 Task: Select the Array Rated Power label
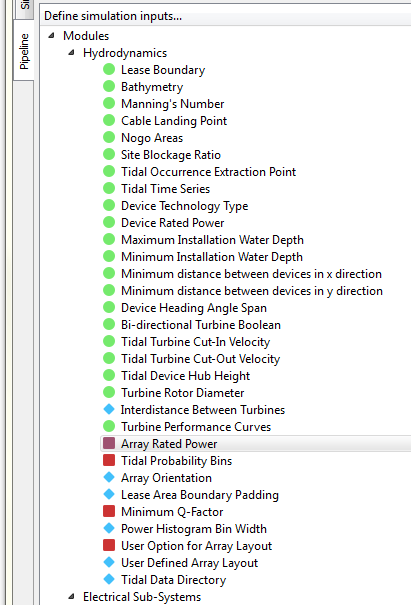point(169,444)
